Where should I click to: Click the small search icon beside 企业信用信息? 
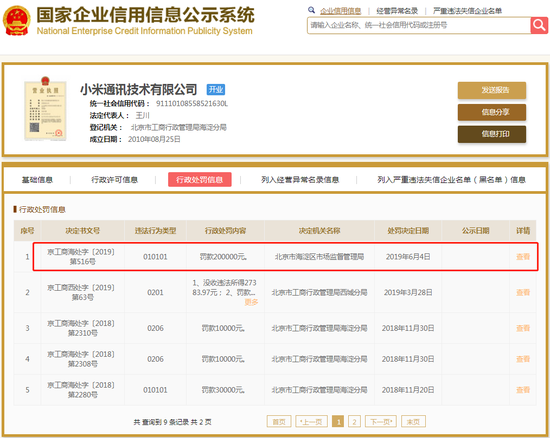(311, 10)
